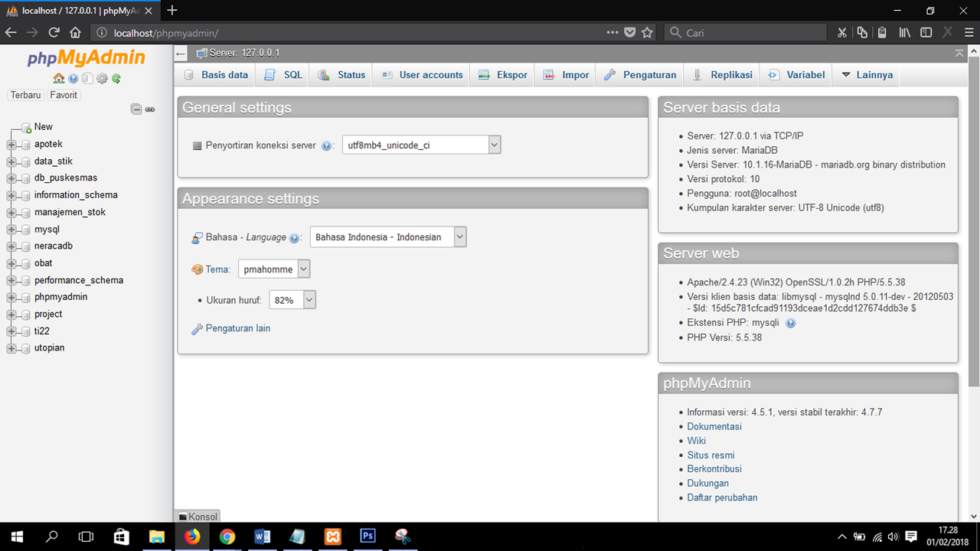The height and width of the screenshot is (551, 980).
Task: Create a New database from the tree
Action: pos(44,127)
